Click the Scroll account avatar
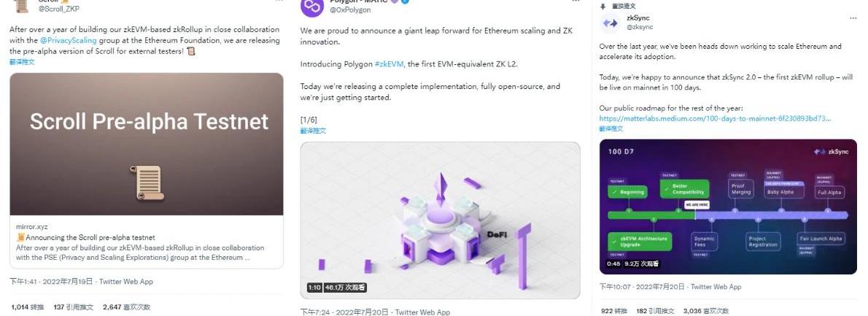Viewport: 868px width, 316px height. 21,6
